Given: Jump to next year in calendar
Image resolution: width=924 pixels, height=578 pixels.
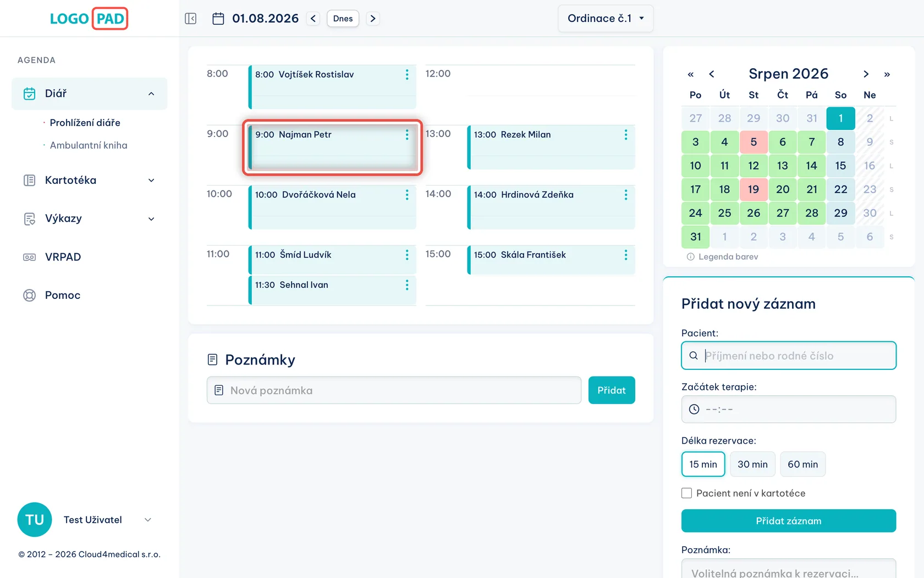Looking at the screenshot, I should (x=887, y=74).
